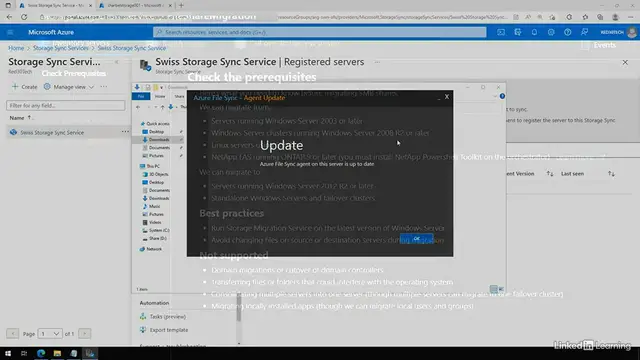Open the Home tab in File Explorer
This screenshot has height=360, width=640.
160,96
